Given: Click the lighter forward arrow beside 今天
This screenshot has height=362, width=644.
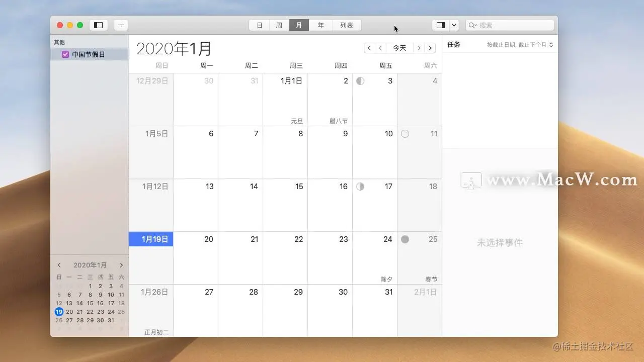Looking at the screenshot, I should (x=419, y=48).
